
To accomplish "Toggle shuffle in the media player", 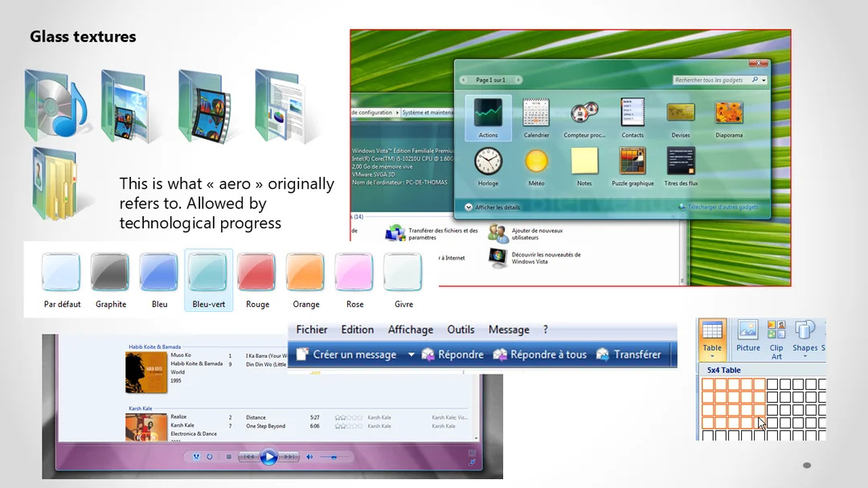I will 196,457.
